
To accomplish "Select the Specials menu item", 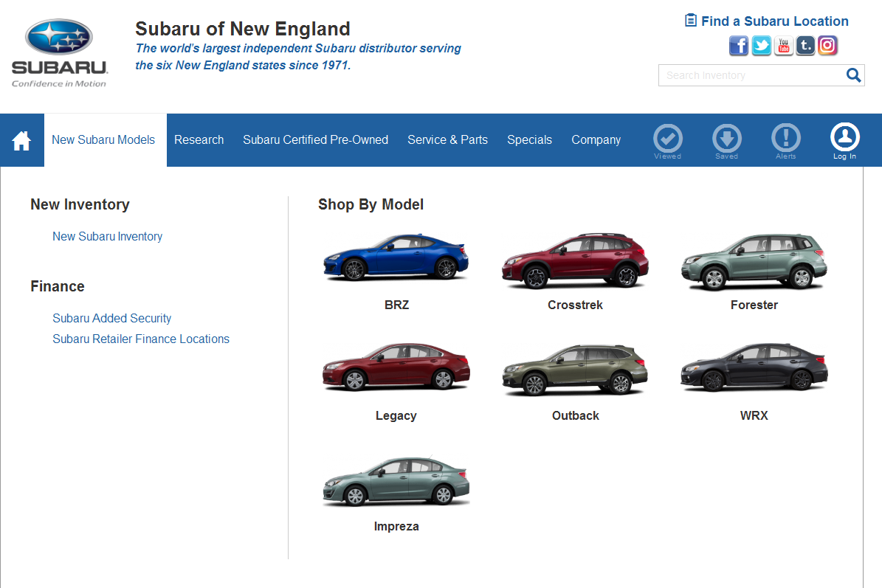I will click(529, 140).
